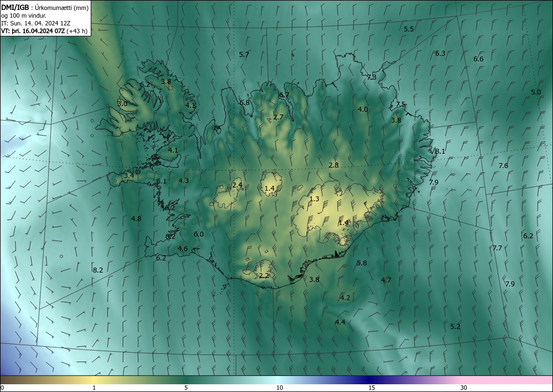Select the 5.0 value on the map
Viewport: 553px width, 392px height.
point(536,92)
